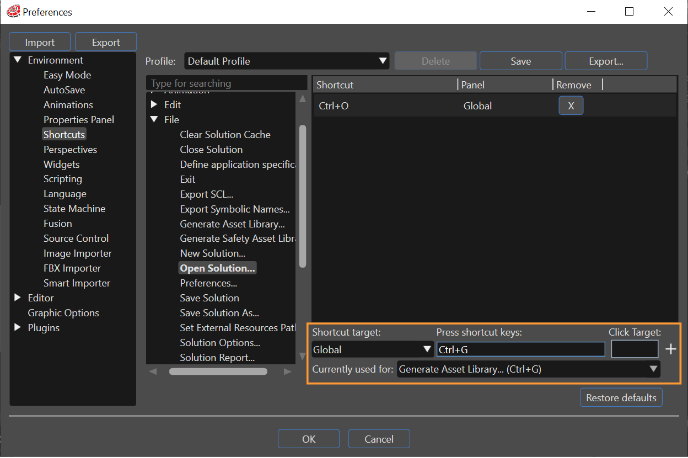Select Open Solution... command

pyautogui.click(x=217, y=268)
